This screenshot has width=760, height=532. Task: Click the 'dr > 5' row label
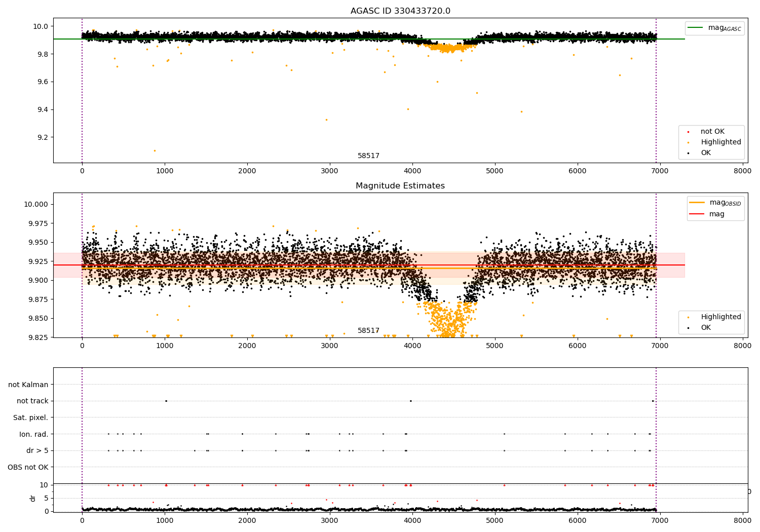click(37, 450)
